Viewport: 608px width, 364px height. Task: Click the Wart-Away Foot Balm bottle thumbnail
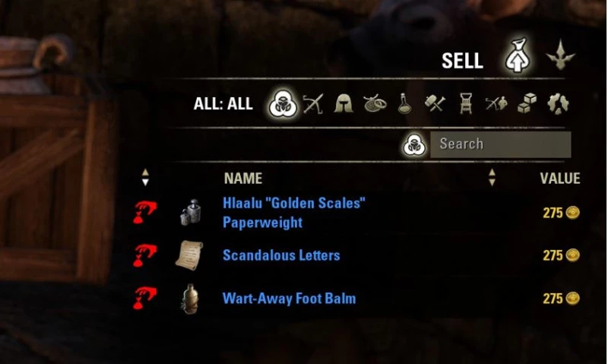coord(189,298)
